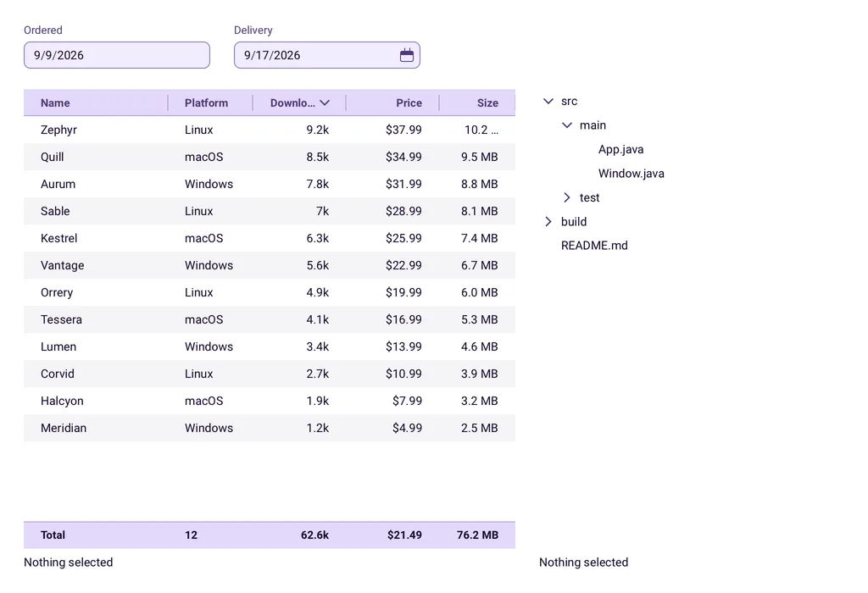This screenshot has width=868, height=593.
Task: Toggle sort arrow on Downloads column
Action: [x=325, y=103]
